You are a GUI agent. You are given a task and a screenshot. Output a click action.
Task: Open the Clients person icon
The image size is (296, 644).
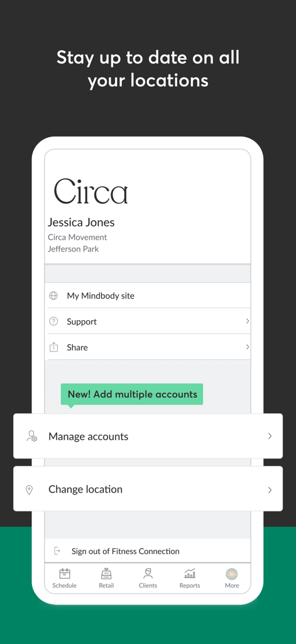(148, 574)
